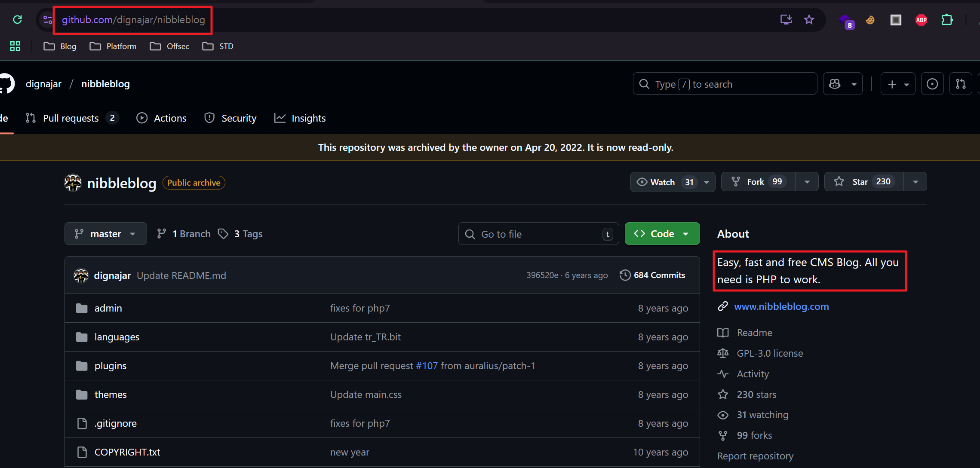Open the www.nibbleblog.com link
Image resolution: width=980 pixels, height=468 pixels.
[781, 306]
